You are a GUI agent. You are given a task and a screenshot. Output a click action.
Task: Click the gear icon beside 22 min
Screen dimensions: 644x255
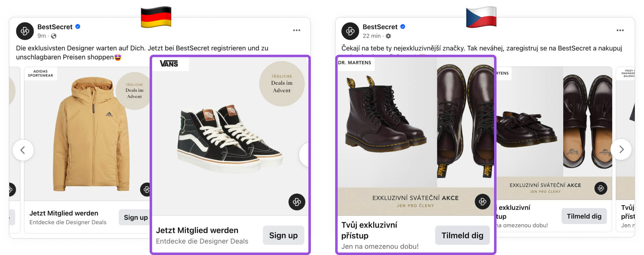[x=388, y=36]
